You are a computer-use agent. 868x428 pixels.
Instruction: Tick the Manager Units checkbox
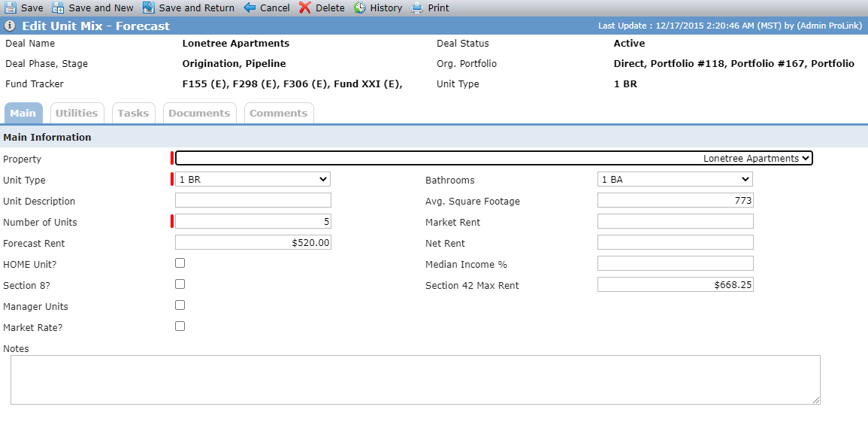point(180,305)
